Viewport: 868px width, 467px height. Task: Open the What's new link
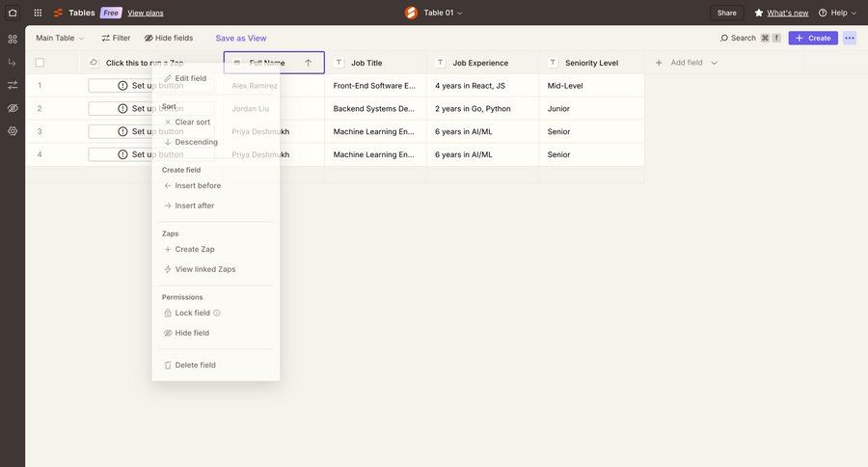coord(787,13)
